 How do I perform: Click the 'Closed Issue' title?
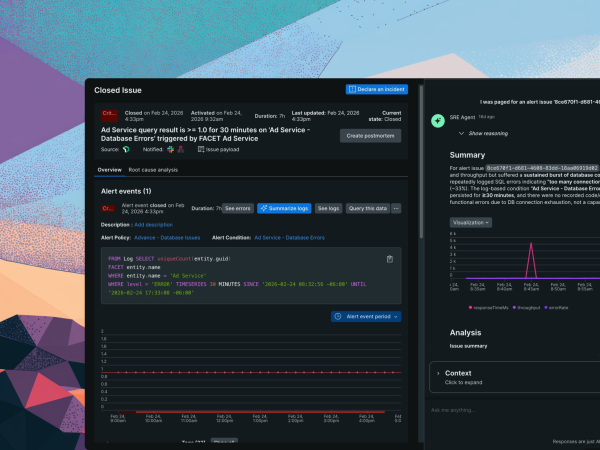click(x=118, y=90)
